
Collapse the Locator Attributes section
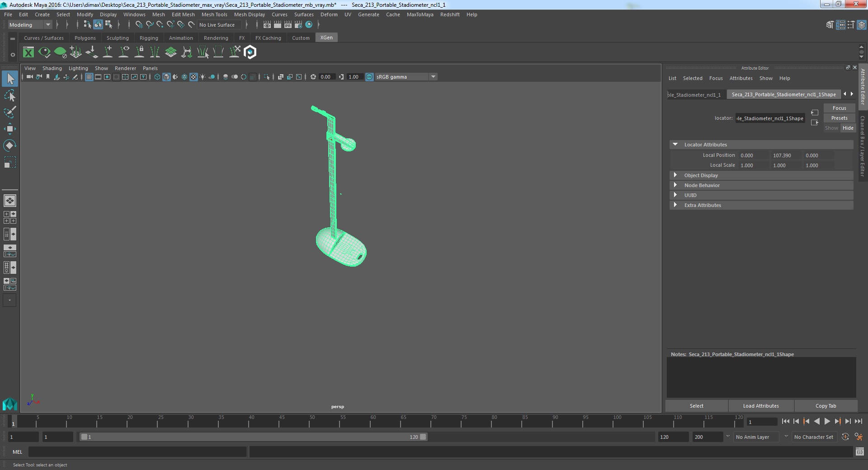(x=675, y=145)
